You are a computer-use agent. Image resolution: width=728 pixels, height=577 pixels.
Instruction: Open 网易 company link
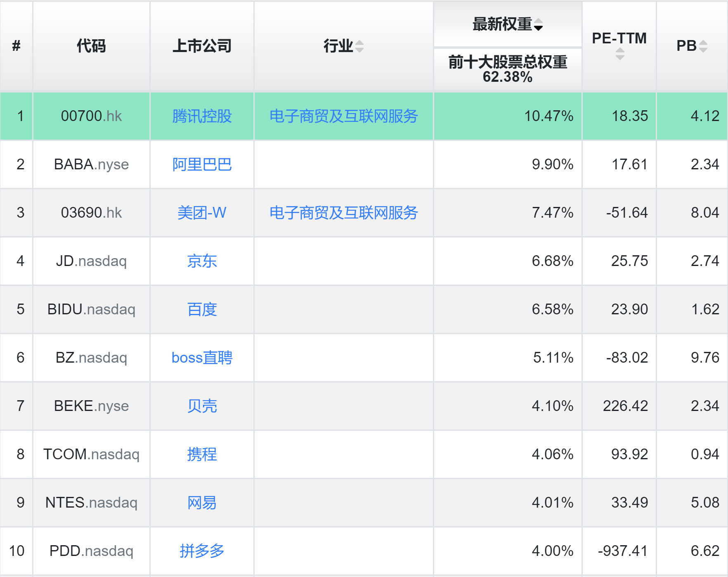click(x=202, y=503)
